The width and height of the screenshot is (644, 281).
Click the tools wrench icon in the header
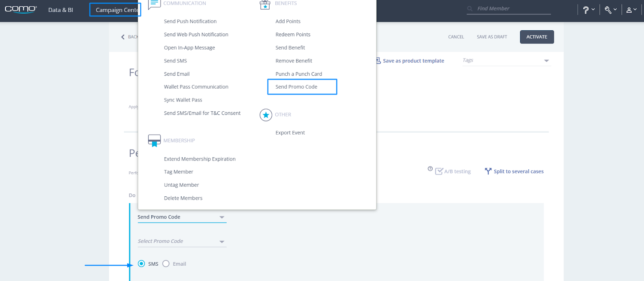click(x=609, y=9)
